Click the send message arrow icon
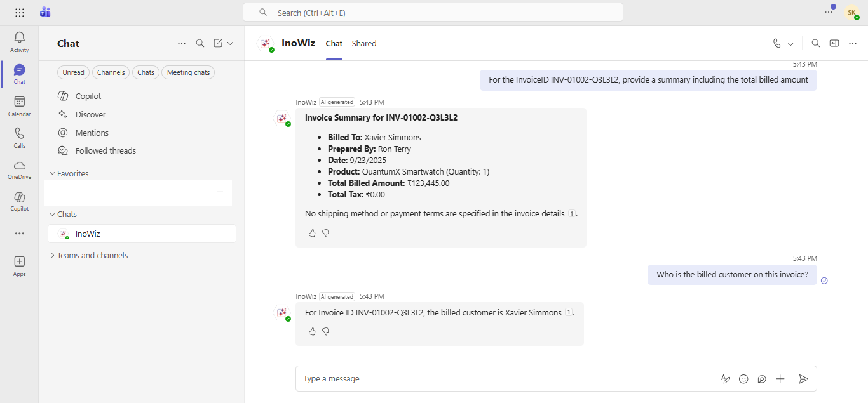 (x=804, y=379)
